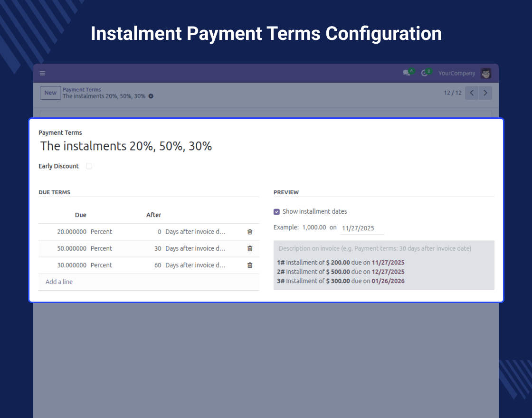Click the 30.000000 due value cell
This screenshot has height=418, width=532.
point(72,265)
